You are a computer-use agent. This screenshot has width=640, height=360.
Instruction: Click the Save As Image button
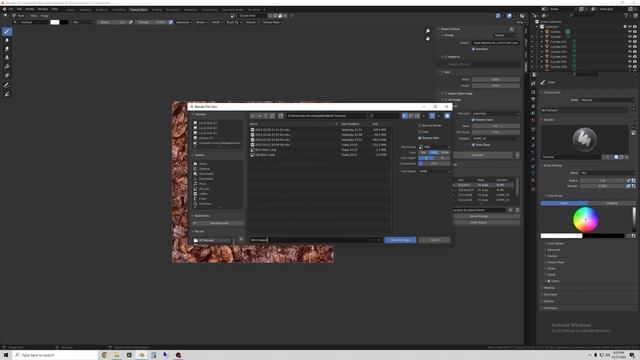400,240
